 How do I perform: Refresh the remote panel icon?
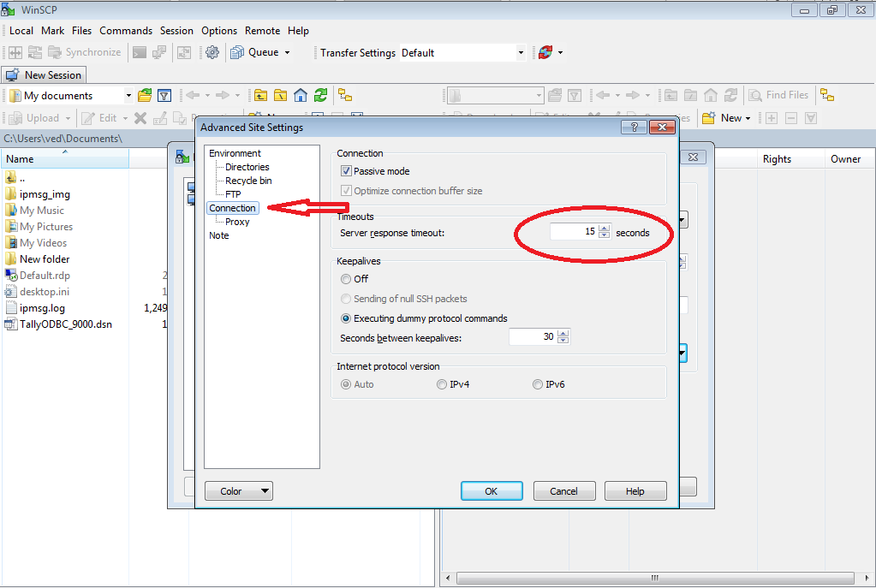[730, 96]
